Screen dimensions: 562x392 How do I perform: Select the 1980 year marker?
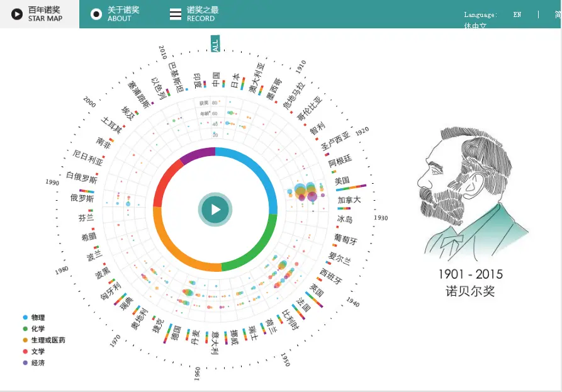(62, 271)
